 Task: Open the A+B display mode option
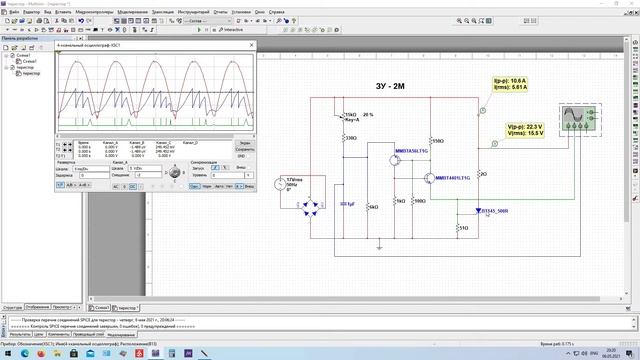[x=84, y=185]
